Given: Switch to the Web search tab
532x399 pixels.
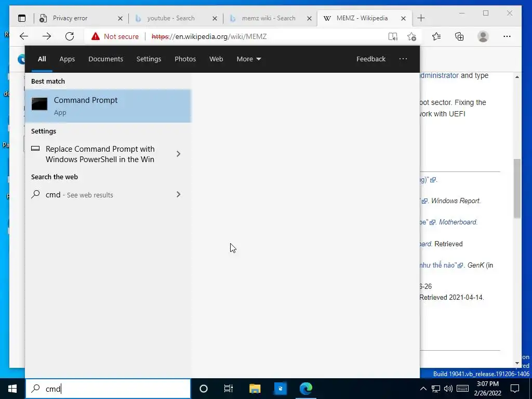Looking at the screenshot, I should (216, 59).
